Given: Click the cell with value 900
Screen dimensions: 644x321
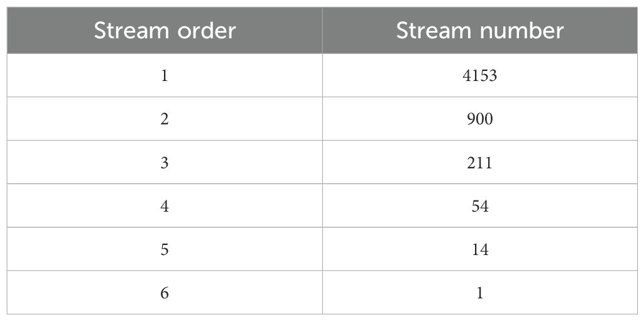Looking at the screenshot, I should click(x=480, y=119).
